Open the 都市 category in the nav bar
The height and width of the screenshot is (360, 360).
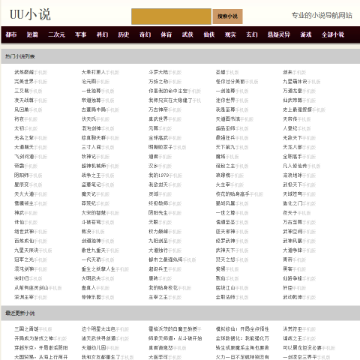pos(11,35)
